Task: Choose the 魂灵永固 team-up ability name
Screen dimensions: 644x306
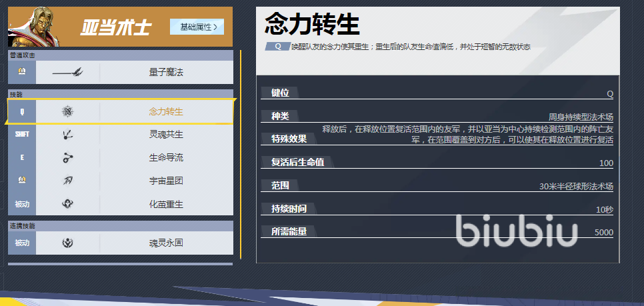Action: [x=166, y=243]
